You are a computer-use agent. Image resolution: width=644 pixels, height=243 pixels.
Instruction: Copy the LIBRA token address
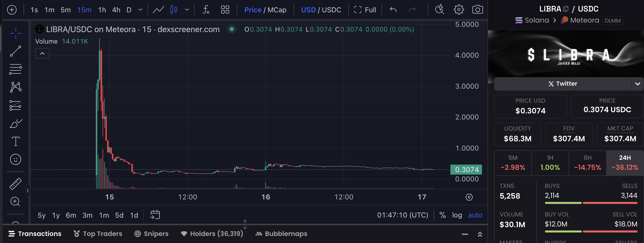[566, 9]
